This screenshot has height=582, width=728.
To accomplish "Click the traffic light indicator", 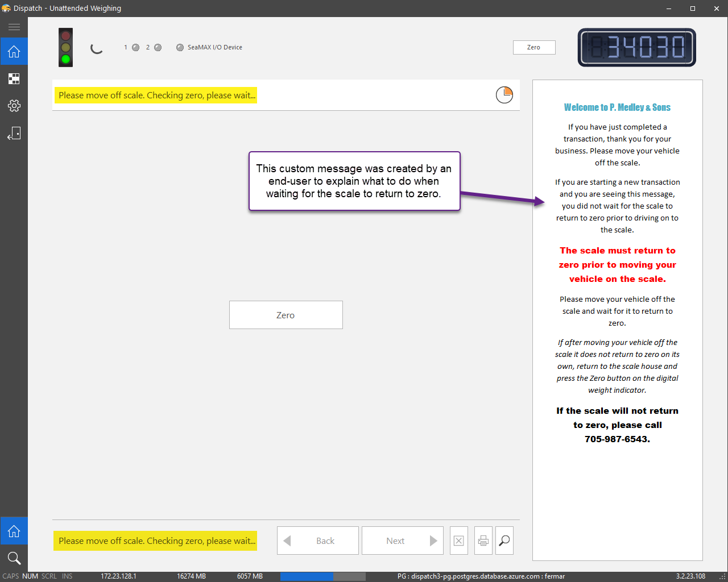I will coord(66,47).
